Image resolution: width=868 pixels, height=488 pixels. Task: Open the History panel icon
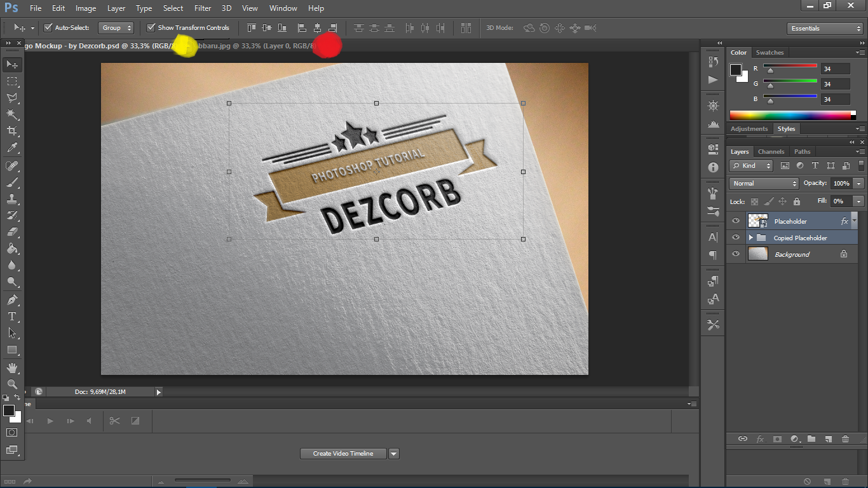coord(713,62)
